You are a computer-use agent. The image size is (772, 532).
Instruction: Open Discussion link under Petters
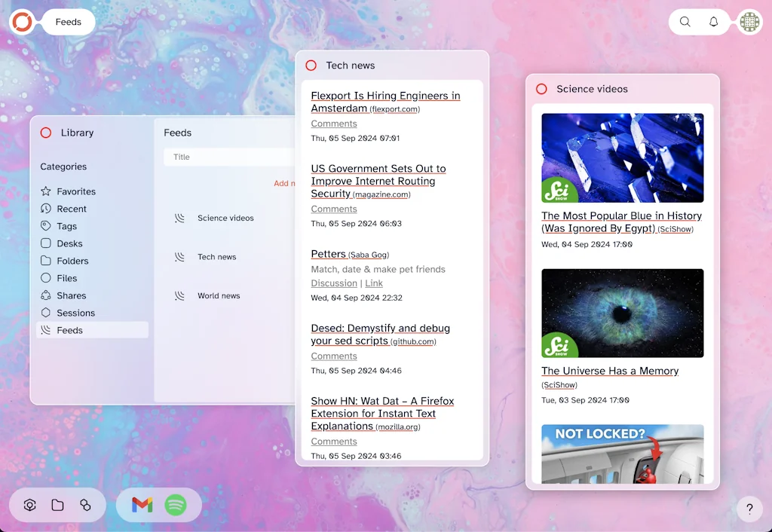pos(334,283)
